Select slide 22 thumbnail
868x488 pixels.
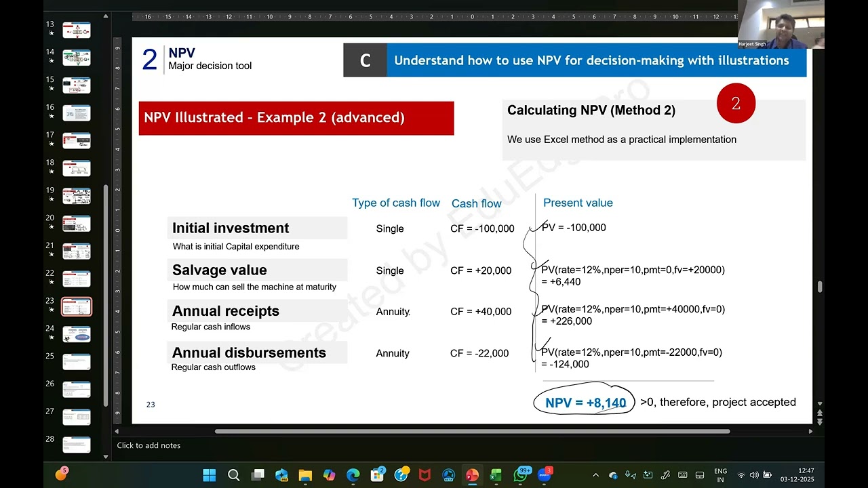pos(77,279)
